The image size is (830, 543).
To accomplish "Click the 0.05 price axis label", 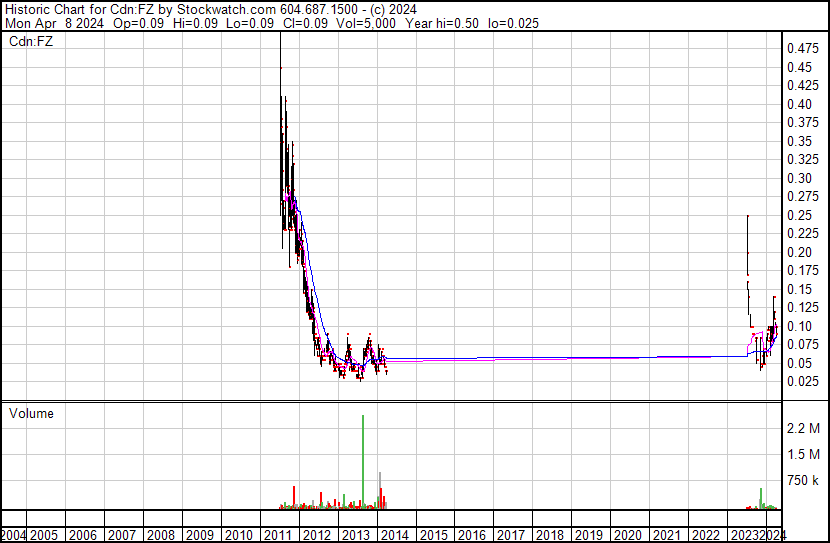I will pyautogui.click(x=799, y=364).
